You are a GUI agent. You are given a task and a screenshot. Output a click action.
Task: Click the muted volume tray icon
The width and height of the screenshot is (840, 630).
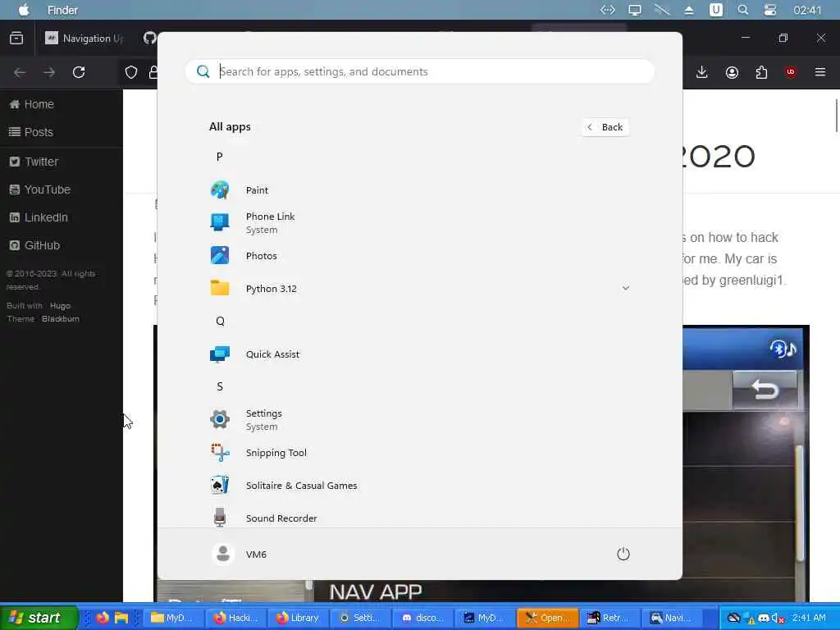click(778, 619)
